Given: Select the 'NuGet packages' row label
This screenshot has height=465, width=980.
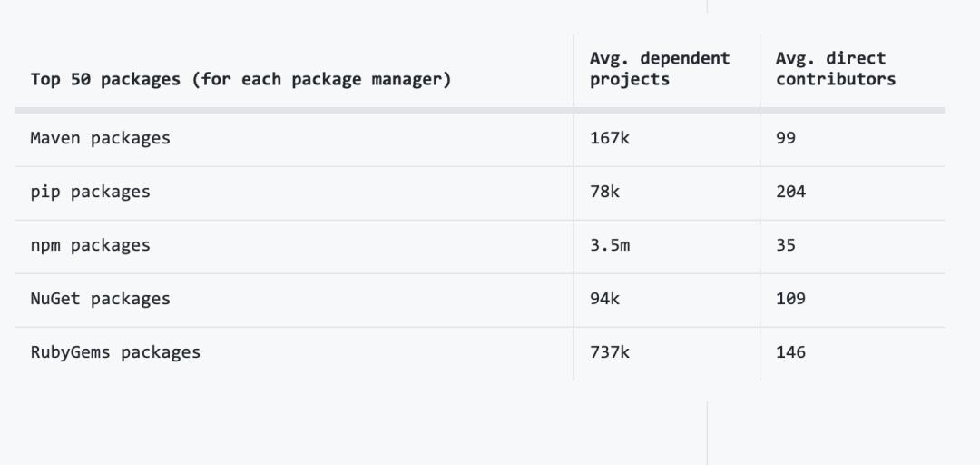Looking at the screenshot, I should 100,299.
